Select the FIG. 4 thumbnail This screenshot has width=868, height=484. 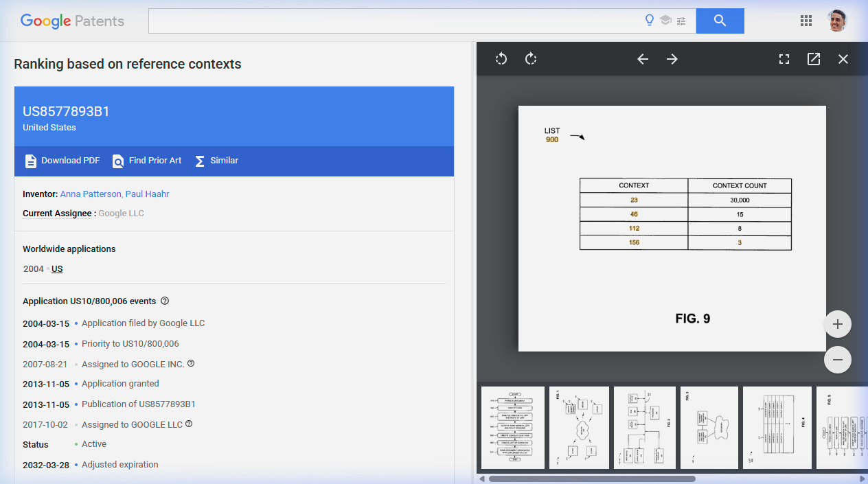[x=777, y=428]
